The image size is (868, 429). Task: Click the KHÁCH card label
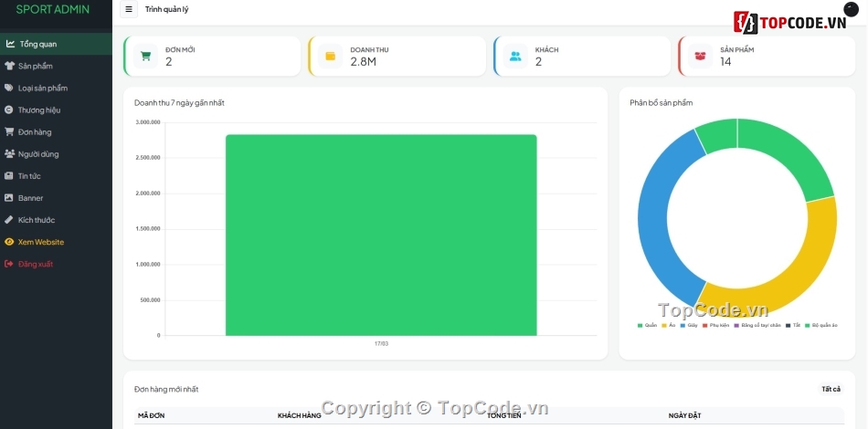[547, 50]
